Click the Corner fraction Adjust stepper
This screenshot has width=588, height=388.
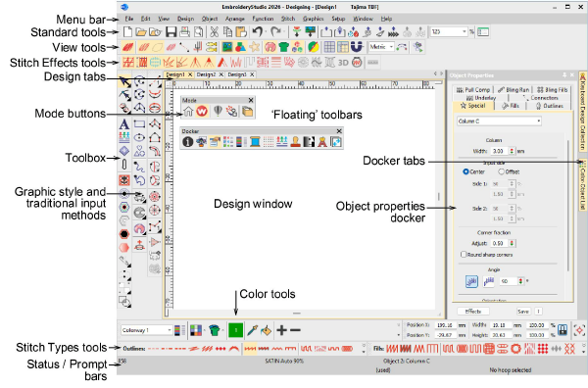point(512,243)
